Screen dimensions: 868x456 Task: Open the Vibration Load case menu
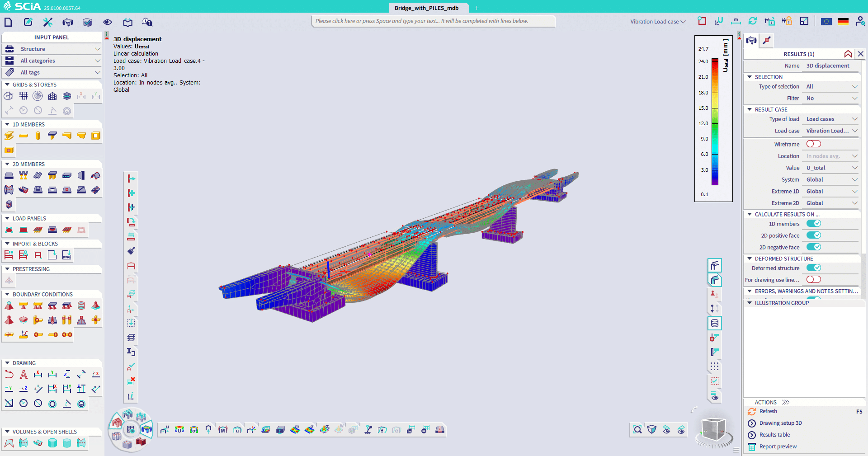point(657,22)
